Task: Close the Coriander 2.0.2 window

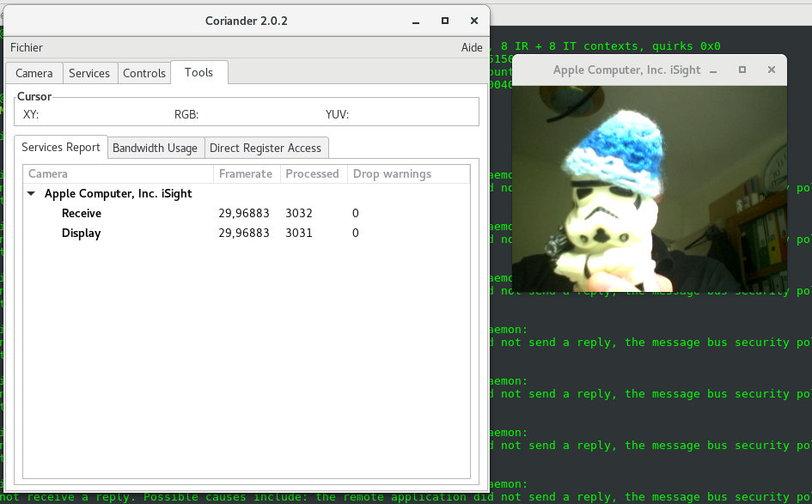Action: (x=473, y=21)
